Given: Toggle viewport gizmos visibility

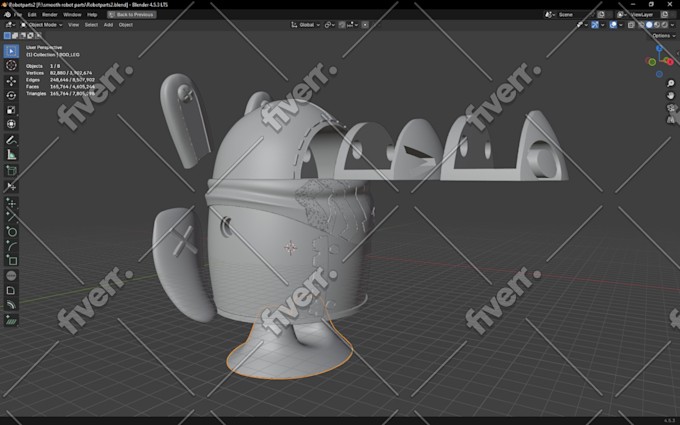Looking at the screenshot, I should tap(595, 25).
